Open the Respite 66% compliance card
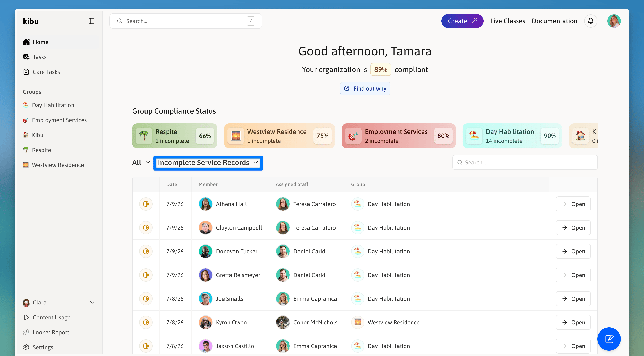Image resolution: width=644 pixels, height=356 pixels. click(x=174, y=136)
